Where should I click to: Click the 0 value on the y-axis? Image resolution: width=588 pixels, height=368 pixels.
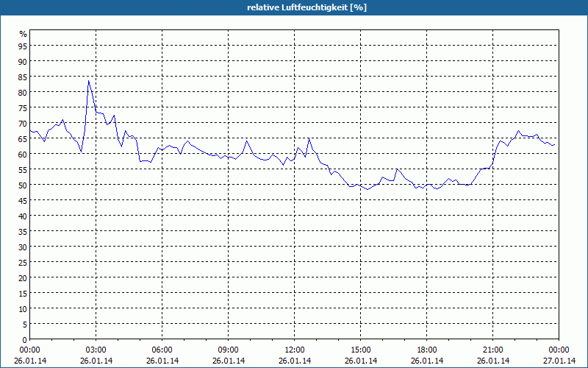pyautogui.click(x=24, y=339)
